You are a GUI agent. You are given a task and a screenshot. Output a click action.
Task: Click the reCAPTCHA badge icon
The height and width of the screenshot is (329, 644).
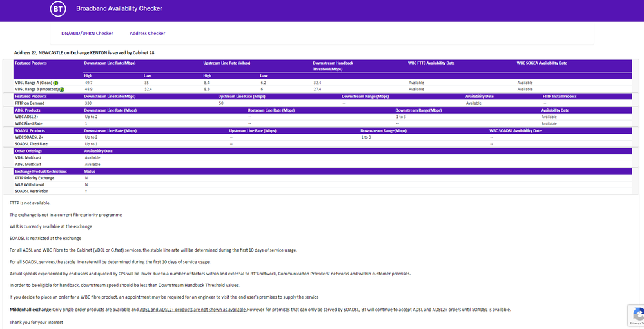coord(637,315)
